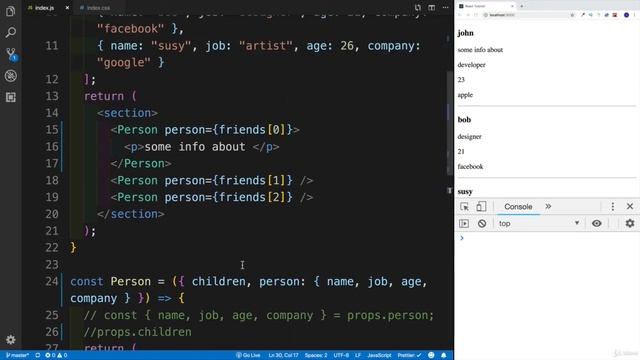Click the '</section>' closing tag on line 20

click(x=131, y=214)
